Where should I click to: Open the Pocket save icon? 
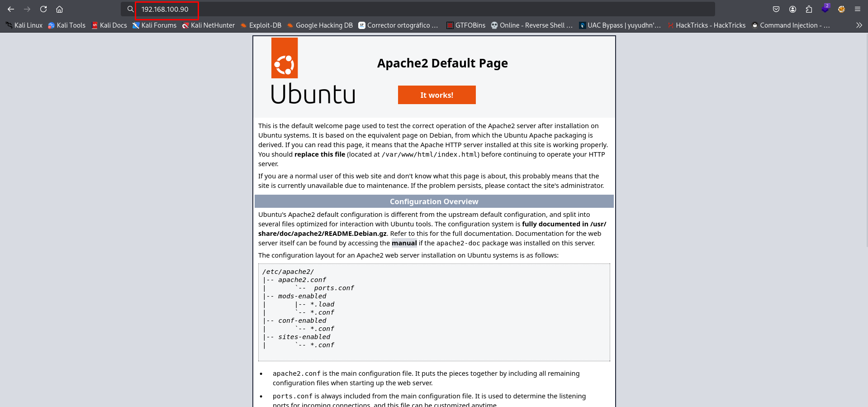(x=776, y=9)
